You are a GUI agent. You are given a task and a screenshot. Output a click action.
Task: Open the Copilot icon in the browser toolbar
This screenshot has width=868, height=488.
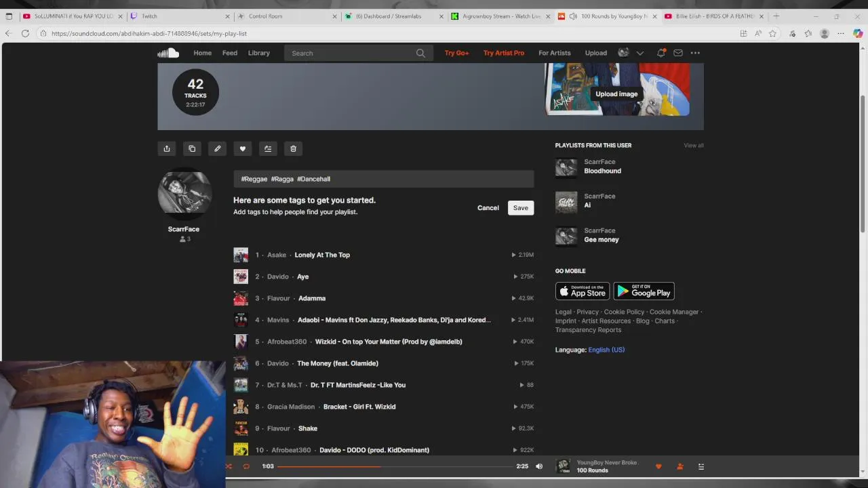[858, 33]
